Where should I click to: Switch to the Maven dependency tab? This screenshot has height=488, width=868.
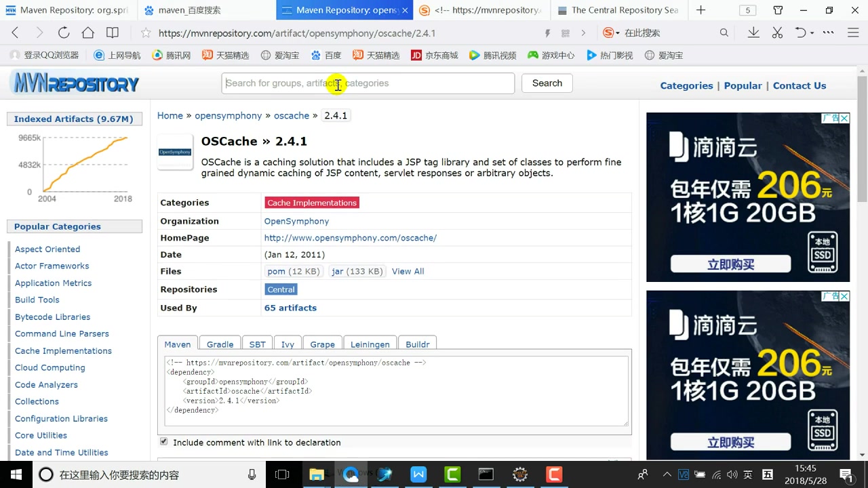tap(178, 344)
